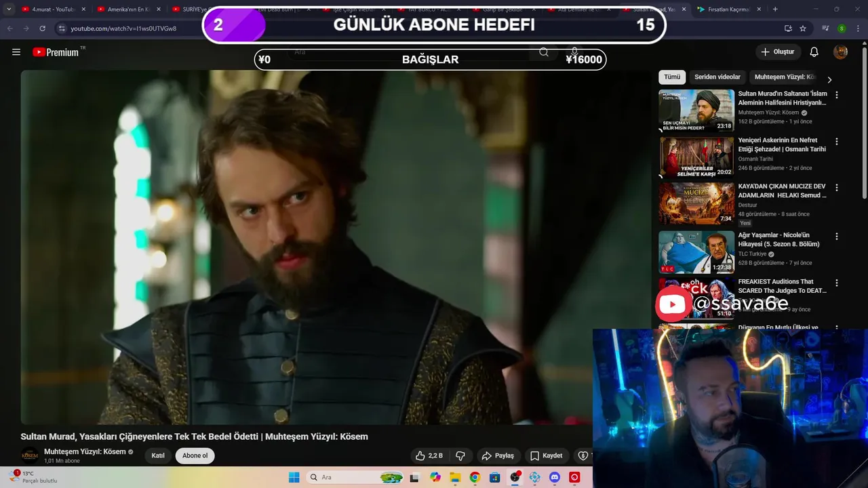Open the YouTube guide hamburger menu

pyautogui.click(x=16, y=52)
